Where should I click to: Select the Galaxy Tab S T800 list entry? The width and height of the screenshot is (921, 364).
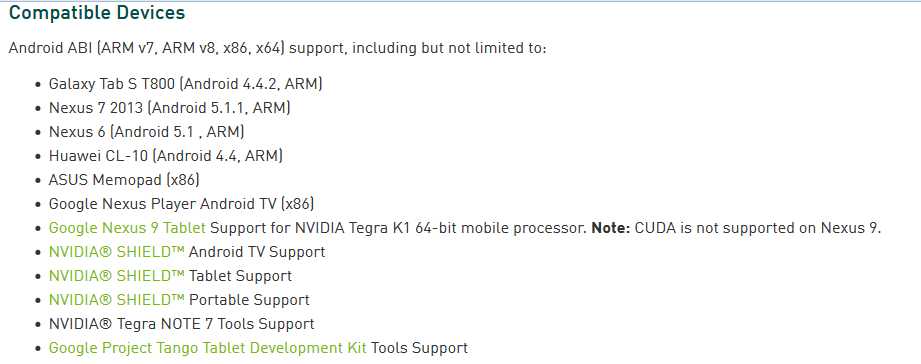(x=186, y=84)
